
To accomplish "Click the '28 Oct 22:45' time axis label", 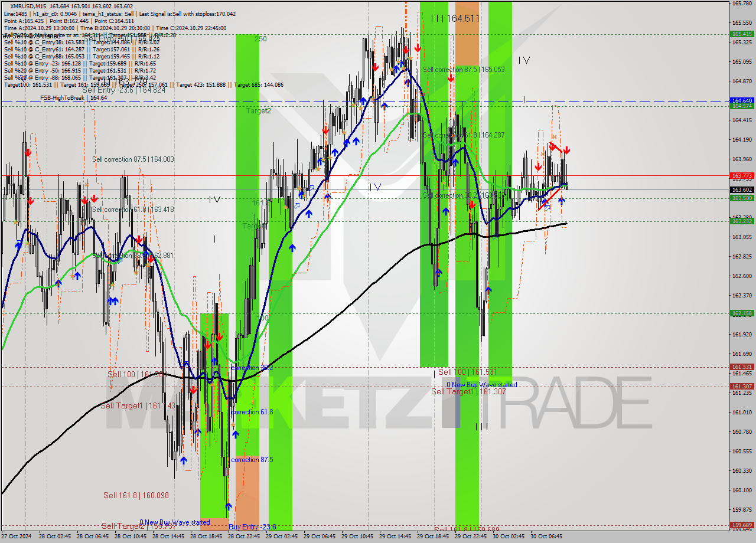I will pos(243,537).
